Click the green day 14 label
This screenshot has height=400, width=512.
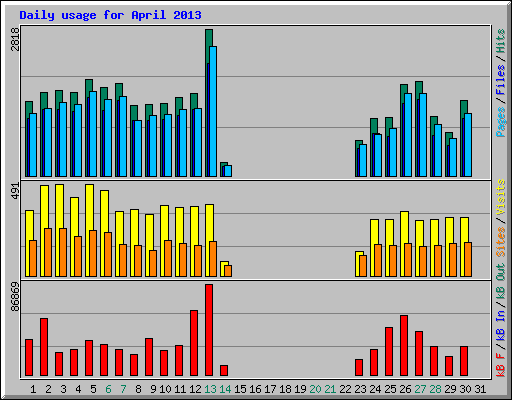click(225, 389)
